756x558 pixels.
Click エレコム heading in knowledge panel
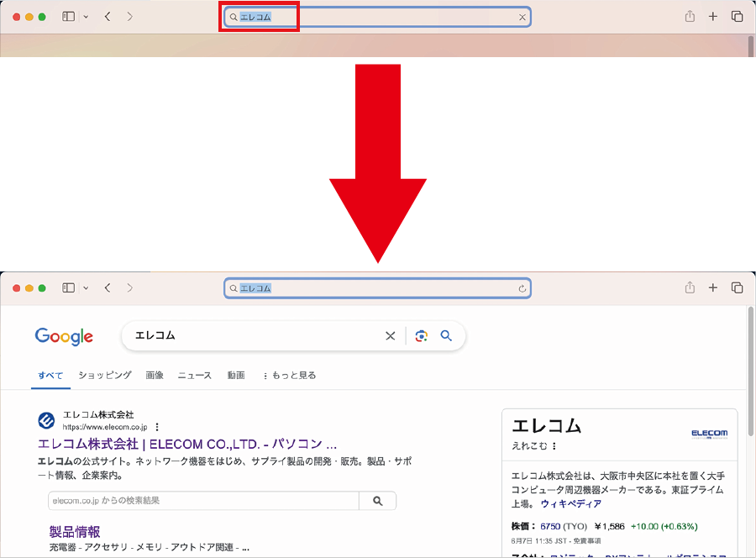pyautogui.click(x=547, y=425)
